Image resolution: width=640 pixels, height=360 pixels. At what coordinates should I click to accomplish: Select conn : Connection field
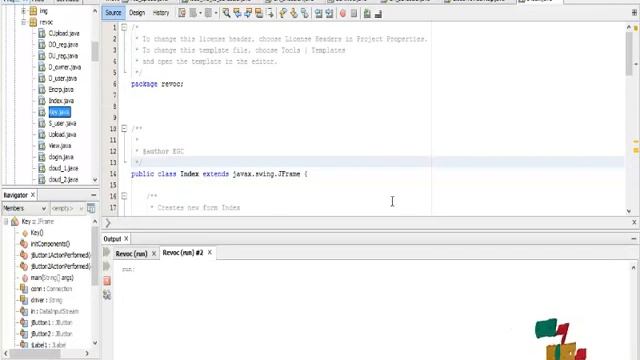pos(51,289)
